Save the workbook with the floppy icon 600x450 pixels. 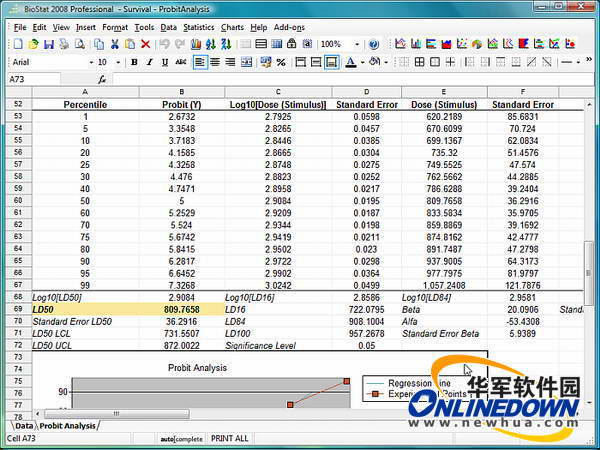pyautogui.click(x=49, y=44)
